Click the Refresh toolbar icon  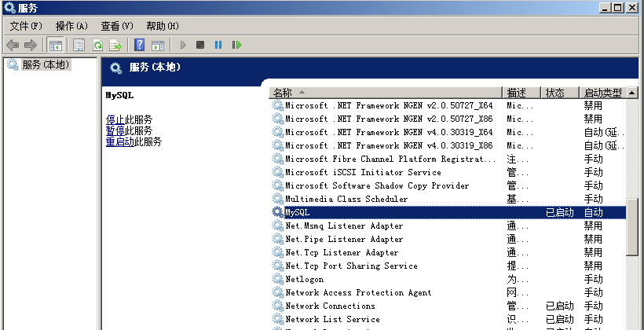[x=97, y=45]
